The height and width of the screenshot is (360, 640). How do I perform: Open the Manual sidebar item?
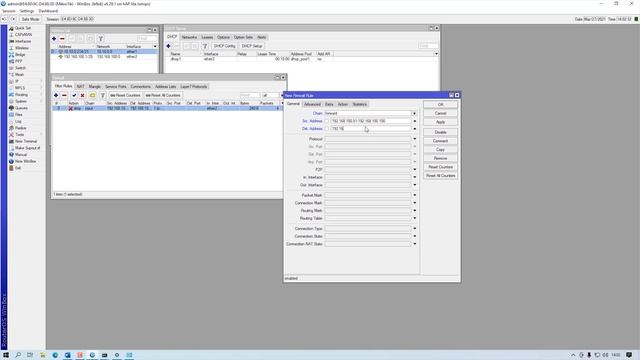tap(20, 155)
